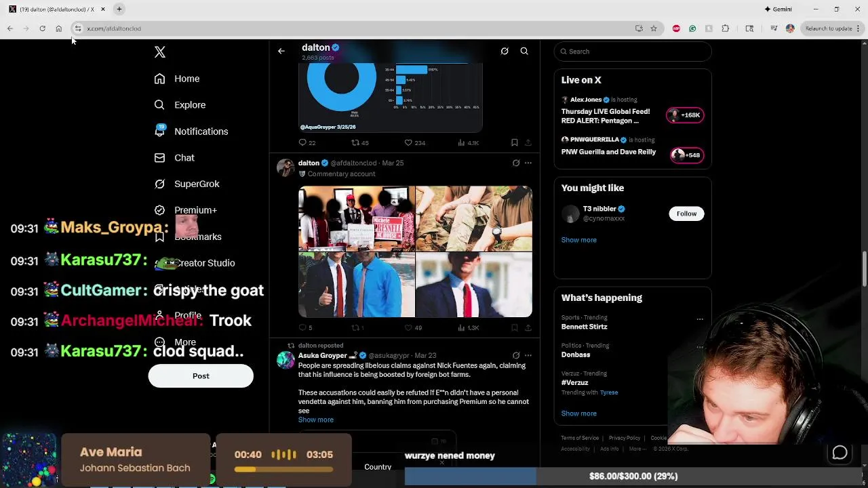The width and height of the screenshot is (868, 488).
Task: Open browser extensions puzzle icon
Action: (726, 28)
